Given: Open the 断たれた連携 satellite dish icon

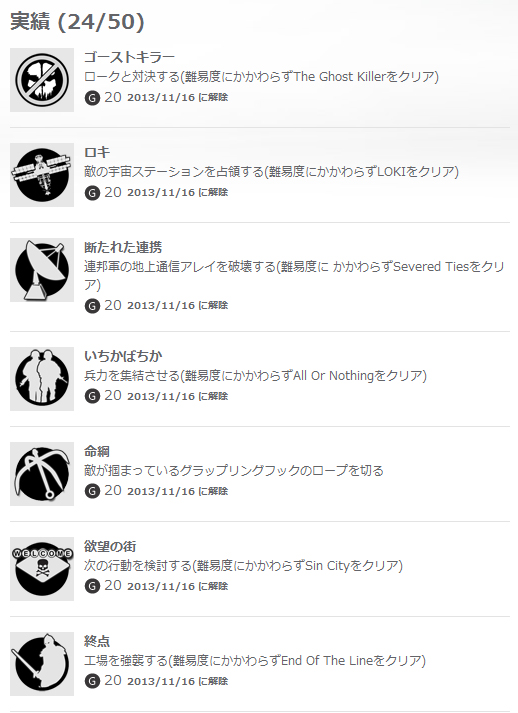Looking at the screenshot, I should (x=42, y=270).
